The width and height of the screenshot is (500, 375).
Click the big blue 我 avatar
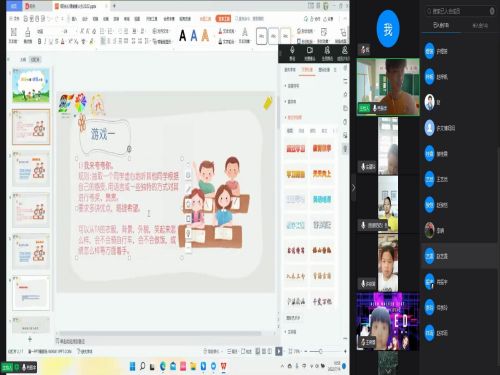(x=388, y=29)
